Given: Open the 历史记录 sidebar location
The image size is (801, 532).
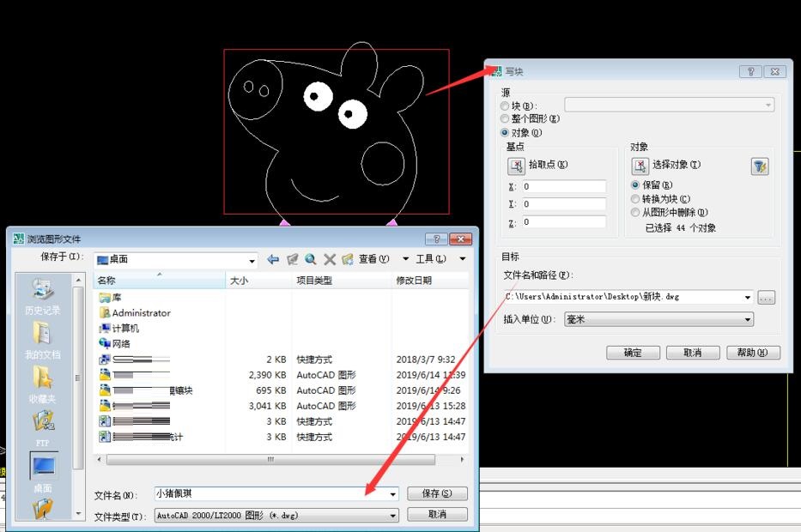Looking at the screenshot, I should (42, 296).
